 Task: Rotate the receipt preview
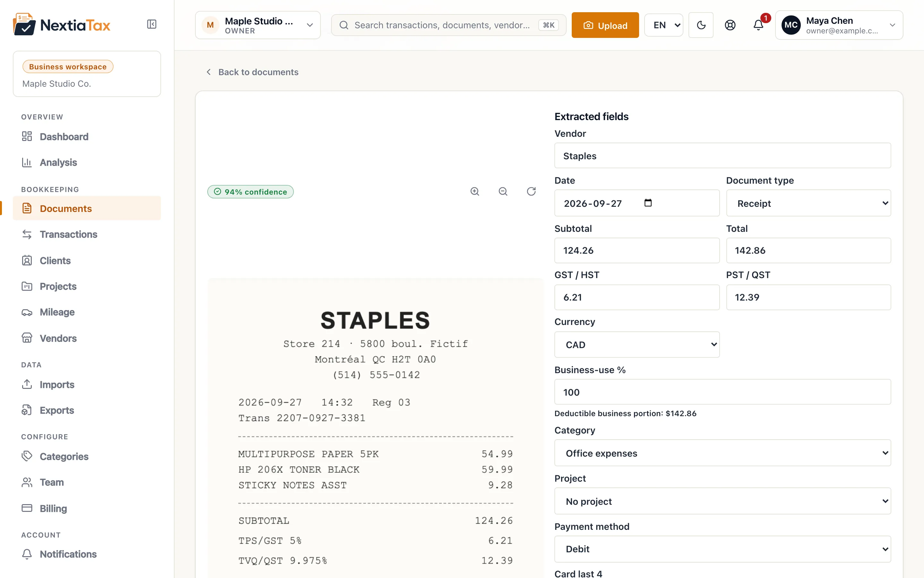531,191
